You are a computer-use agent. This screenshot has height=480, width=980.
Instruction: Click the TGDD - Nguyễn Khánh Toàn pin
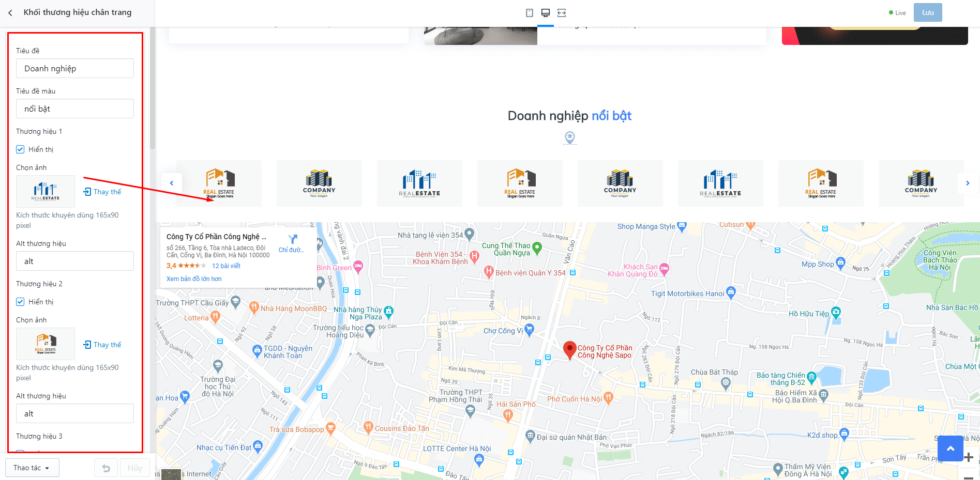coord(257,351)
